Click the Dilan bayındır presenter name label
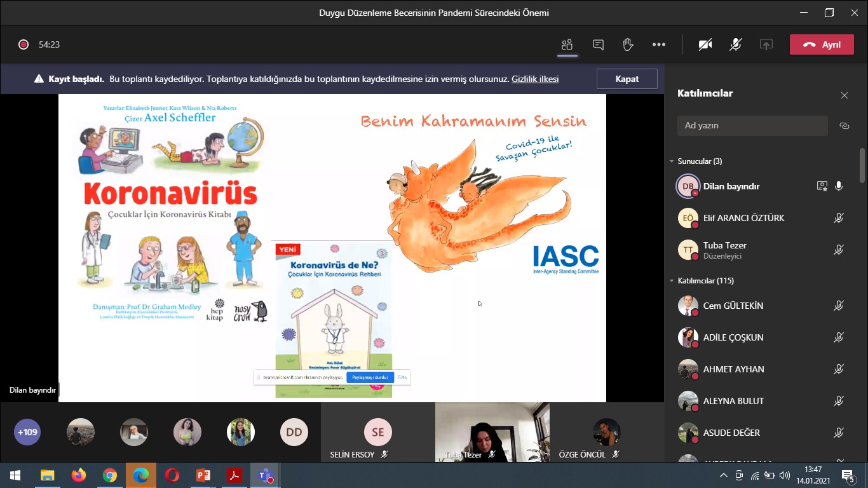Image resolution: width=868 pixels, height=488 pixels. pos(33,390)
